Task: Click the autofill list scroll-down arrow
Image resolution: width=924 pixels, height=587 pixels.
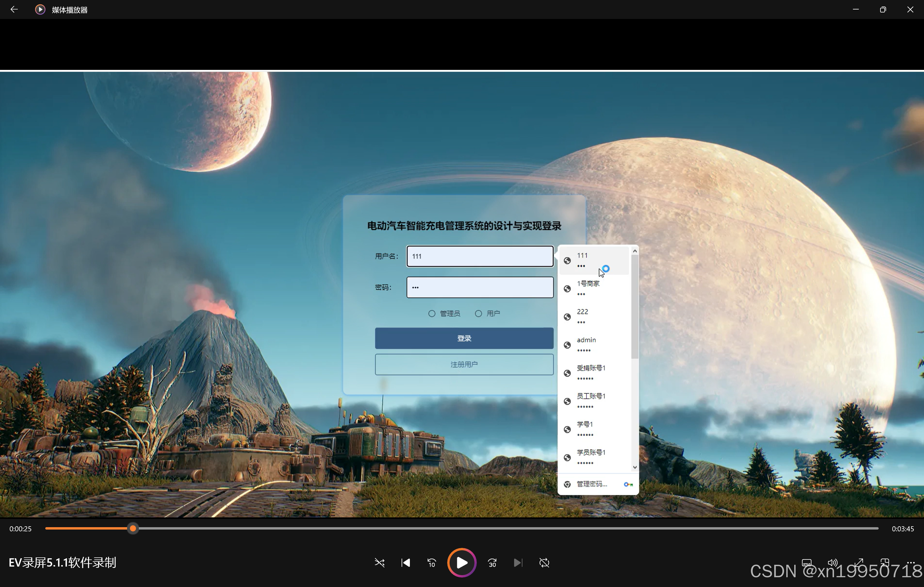Action: pos(635,467)
